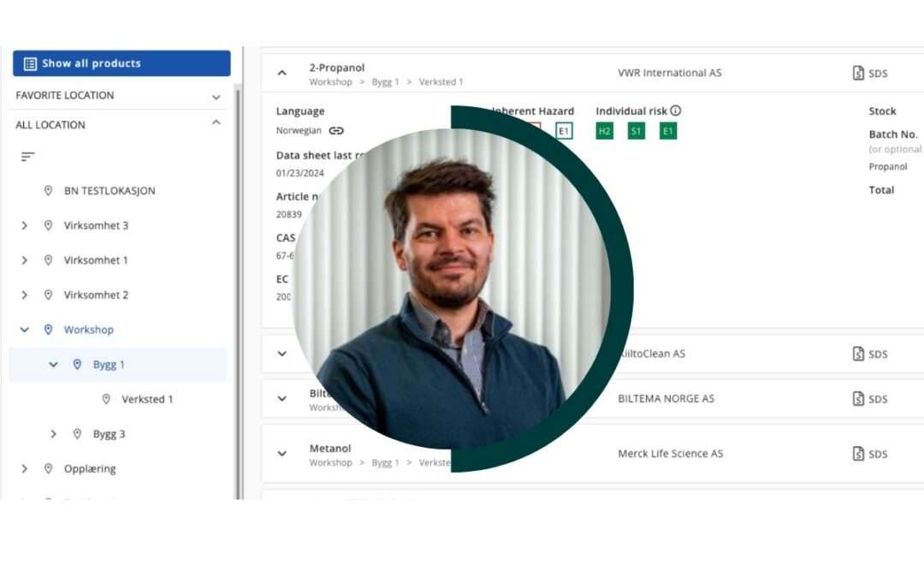
Task: Click the Show all products button
Action: coord(121,63)
